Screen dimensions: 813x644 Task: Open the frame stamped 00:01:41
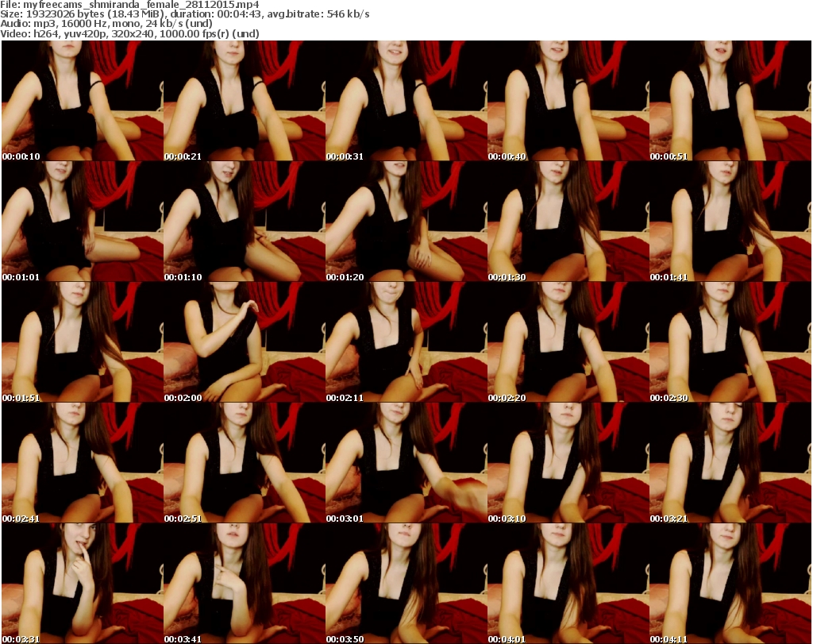point(730,222)
